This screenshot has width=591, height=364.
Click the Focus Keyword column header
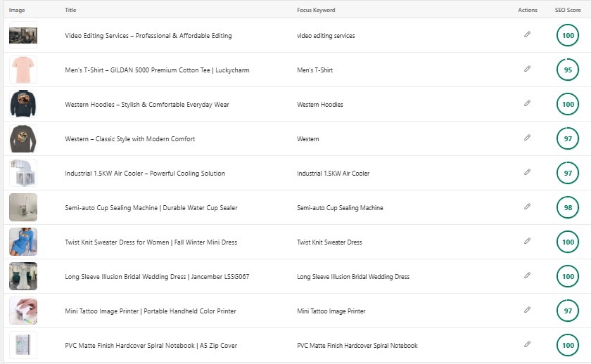[316, 11]
